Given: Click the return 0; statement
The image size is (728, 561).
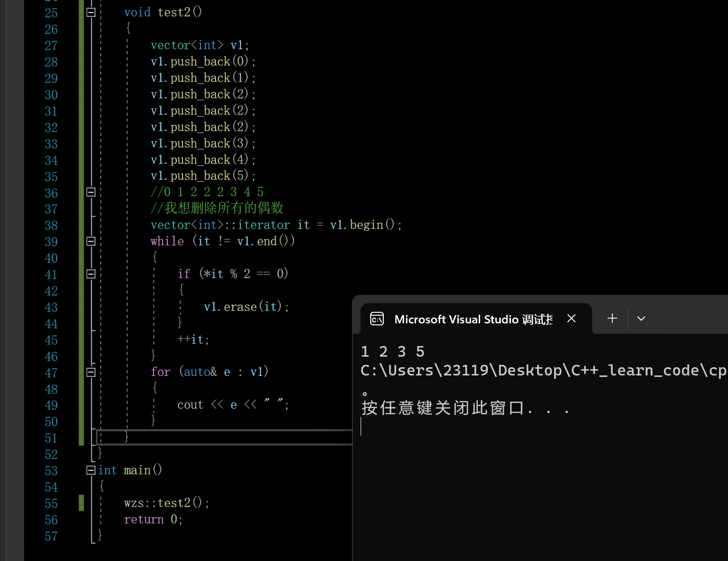Looking at the screenshot, I should coord(153,520).
